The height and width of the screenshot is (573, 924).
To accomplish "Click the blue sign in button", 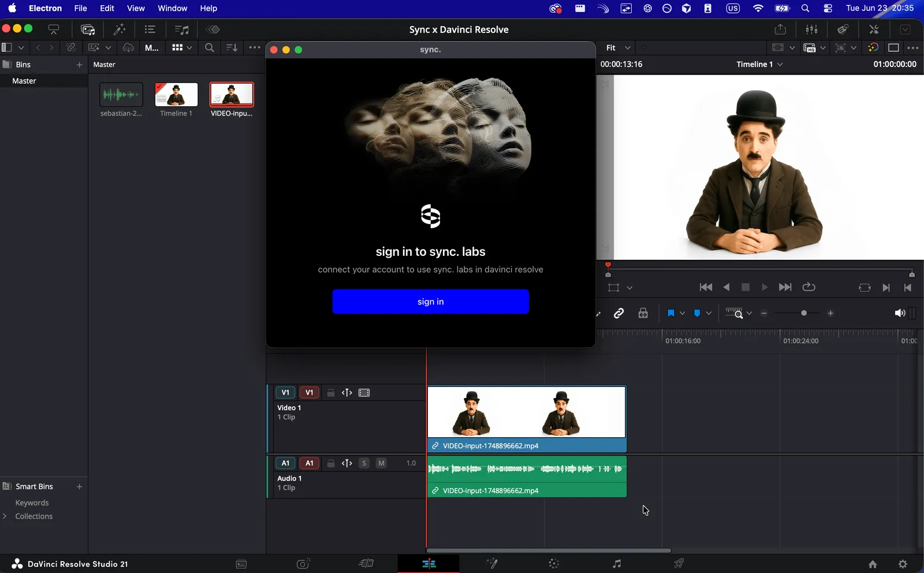I will tap(430, 302).
